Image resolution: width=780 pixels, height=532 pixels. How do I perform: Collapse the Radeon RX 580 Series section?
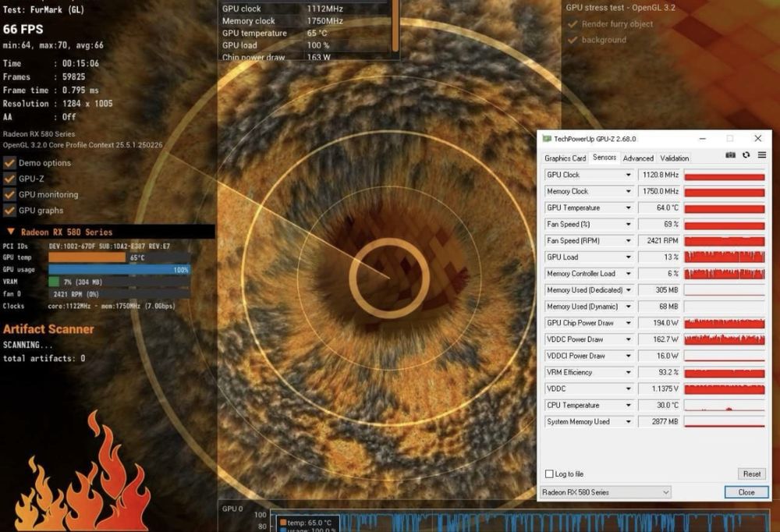tap(10, 232)
